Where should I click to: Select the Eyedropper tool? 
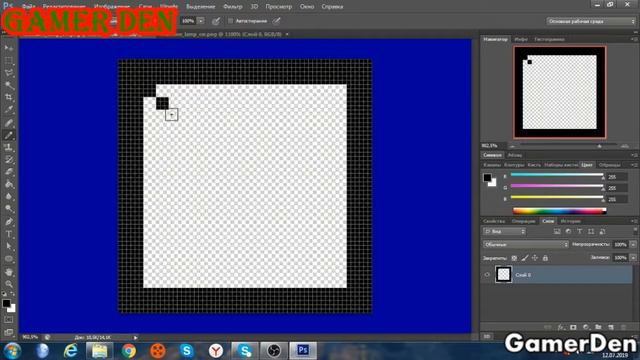tap(9, 109)
